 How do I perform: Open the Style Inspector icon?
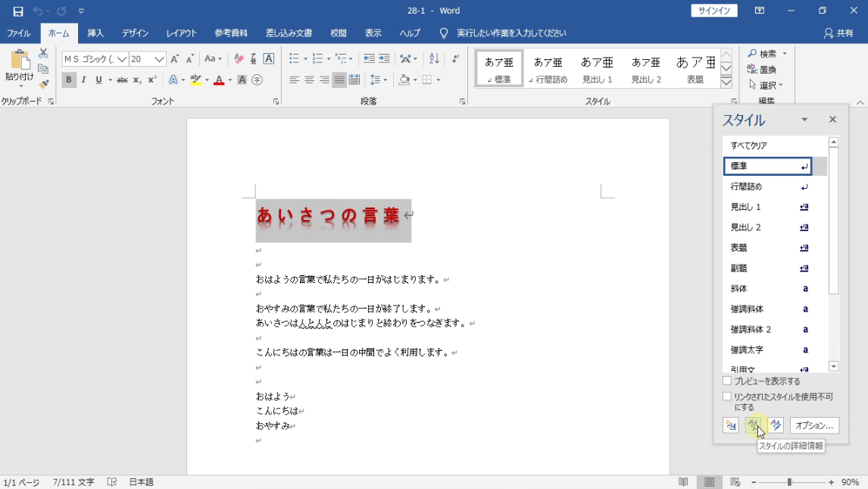pyautogui.click(x=753, y=425)
